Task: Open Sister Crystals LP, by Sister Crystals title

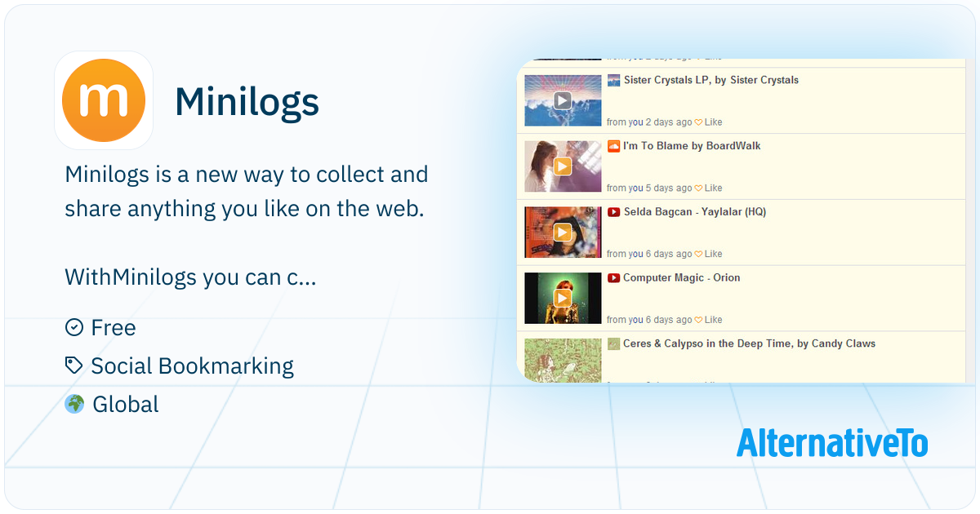Action: [711, 81]
